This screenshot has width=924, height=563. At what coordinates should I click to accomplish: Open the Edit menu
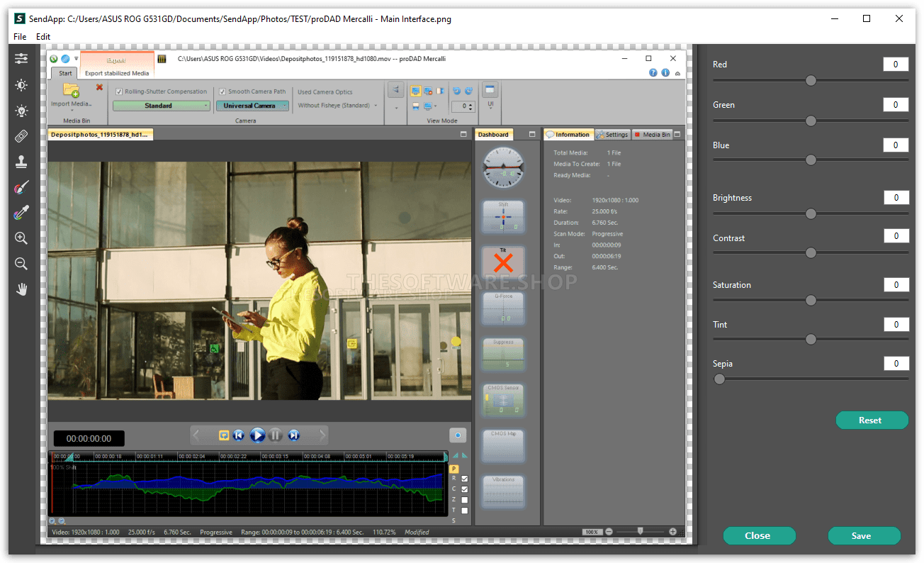coord(43,36)
